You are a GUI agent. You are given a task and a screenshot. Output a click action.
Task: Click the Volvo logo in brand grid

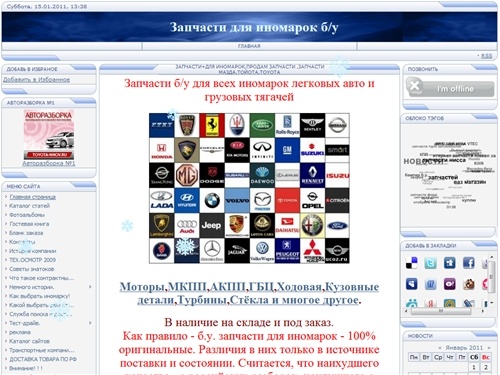tap(237, 200)
